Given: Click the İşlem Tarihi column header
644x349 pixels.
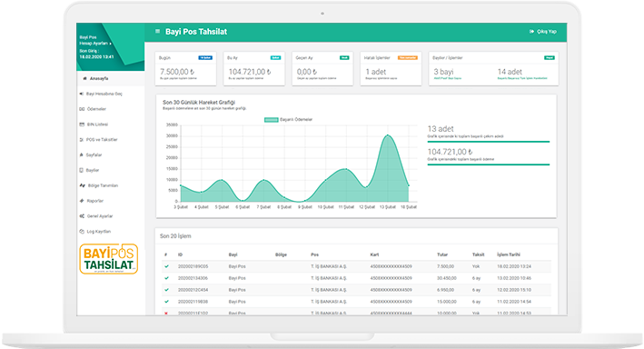Looking at the screenshot, I should (509, 254).
